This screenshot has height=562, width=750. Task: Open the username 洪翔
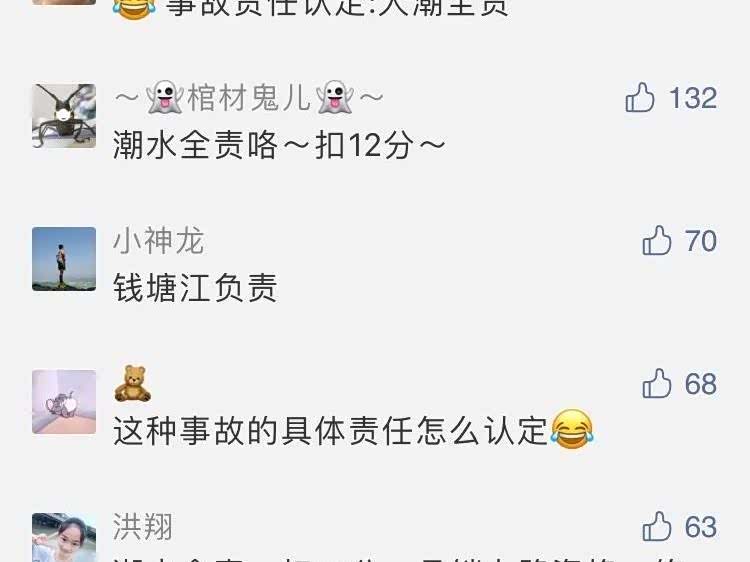pyautogui.click(x=143, y=526)
